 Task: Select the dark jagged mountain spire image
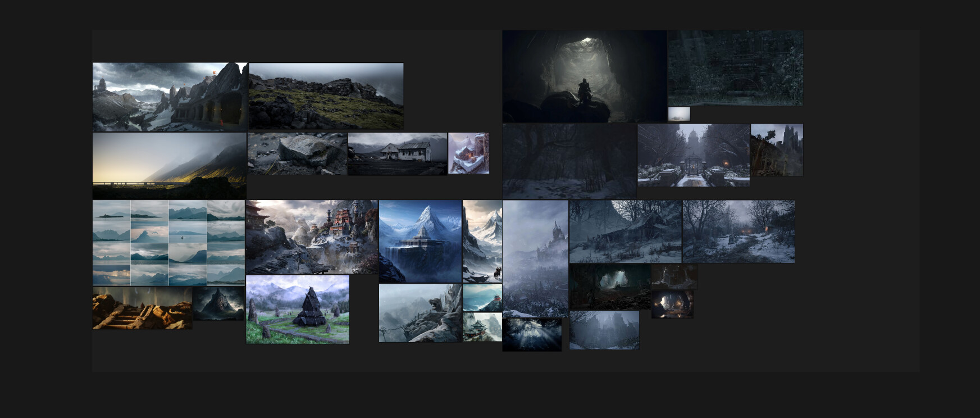coord(218,303)
